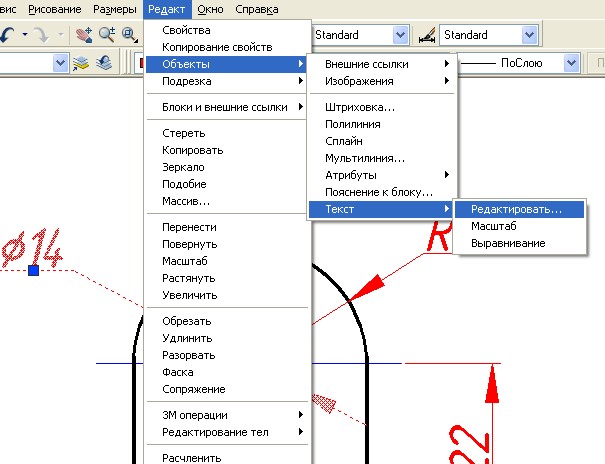605x464 pixels.
Task: Expand the text style Standard dropdown
Action: pyautogui.click(x=401, y=35)
